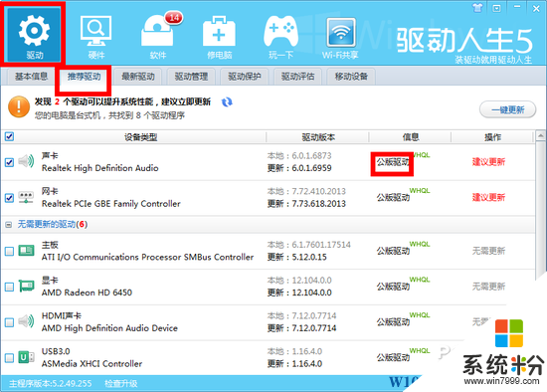The height and width of the screenshot is (392, 547).
Task: Check the AMD High Definition Audio Device checkbox
Action: click(9, 322)
